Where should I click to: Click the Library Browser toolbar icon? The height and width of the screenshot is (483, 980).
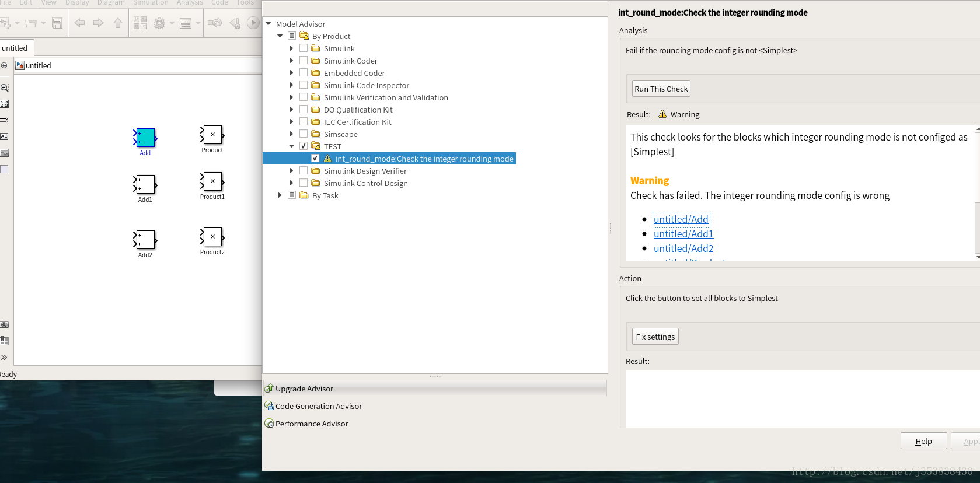point(140,23)
